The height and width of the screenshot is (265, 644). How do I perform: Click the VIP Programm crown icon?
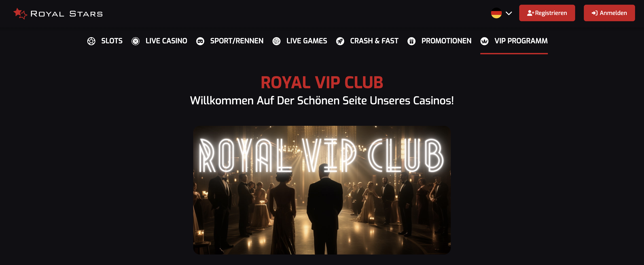(484, 41)
